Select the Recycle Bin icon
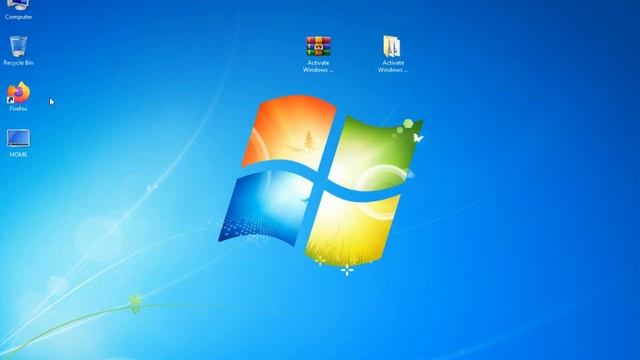The height and width of the screenshot is (360, 640). point(18,46)
